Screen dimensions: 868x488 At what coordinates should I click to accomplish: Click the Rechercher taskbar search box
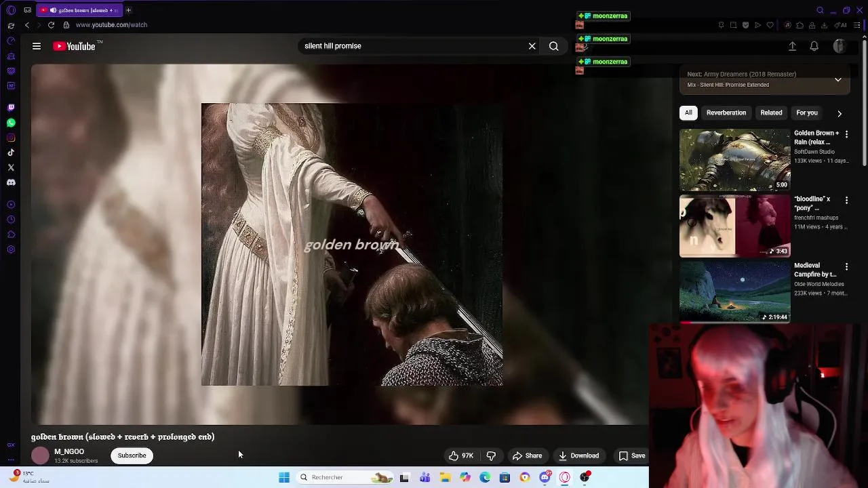(346, 477)
